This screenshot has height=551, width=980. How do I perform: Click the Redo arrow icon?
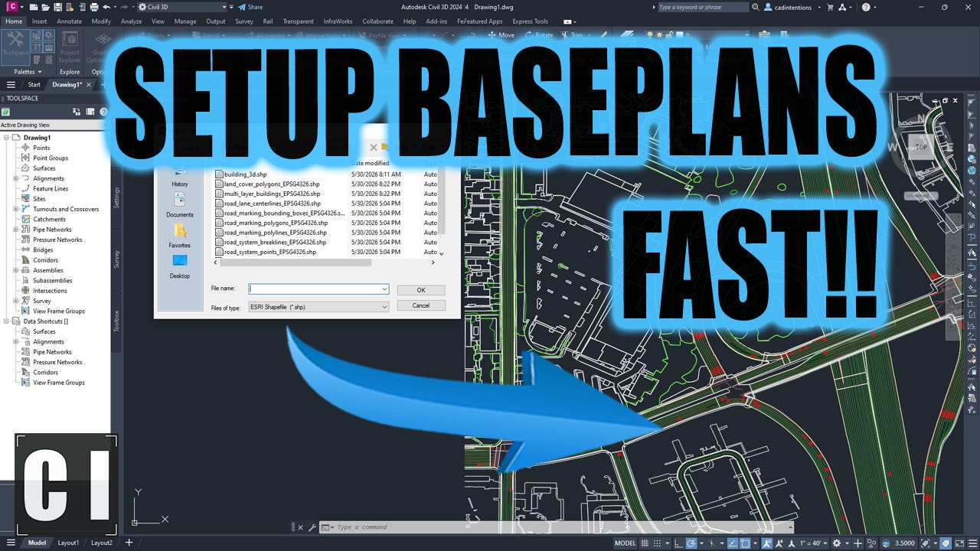coord(122,7)
